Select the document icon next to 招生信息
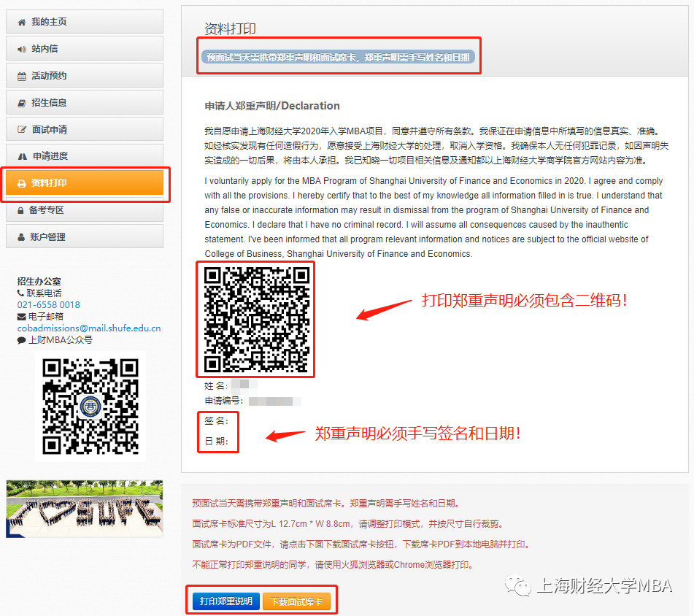The width and height of the screenshot is (694, 616). coord(21,103)
